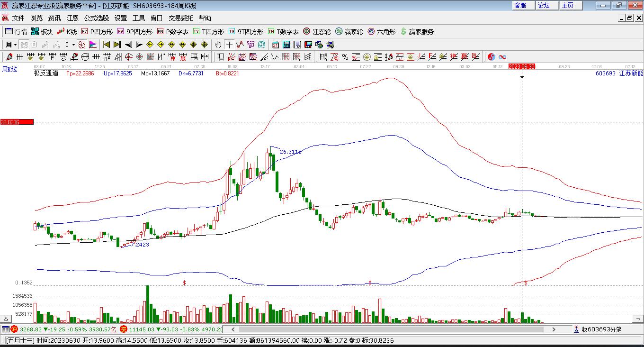Click the Tp=22.2686 indicator value
This screenshot has width=644, height=347.
click(x=80, y=73)
